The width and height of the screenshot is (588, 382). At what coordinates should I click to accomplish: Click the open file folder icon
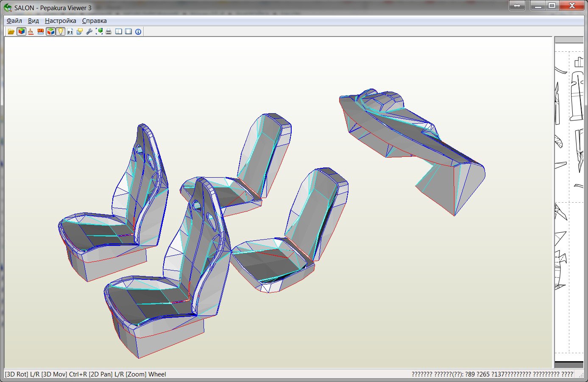point(11,32)
